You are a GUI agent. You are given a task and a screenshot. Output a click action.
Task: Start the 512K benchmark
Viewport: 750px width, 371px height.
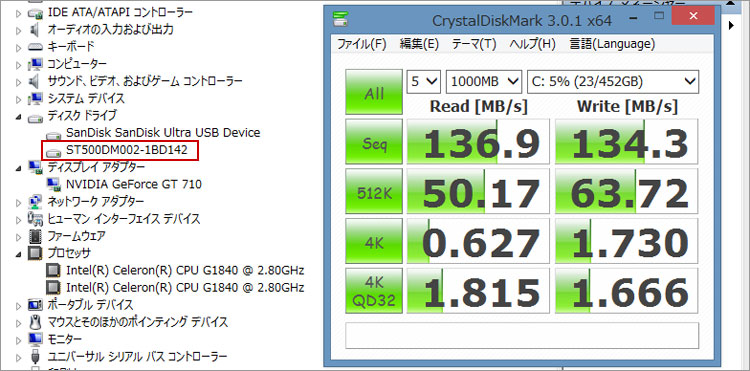(x=374, y=192)
